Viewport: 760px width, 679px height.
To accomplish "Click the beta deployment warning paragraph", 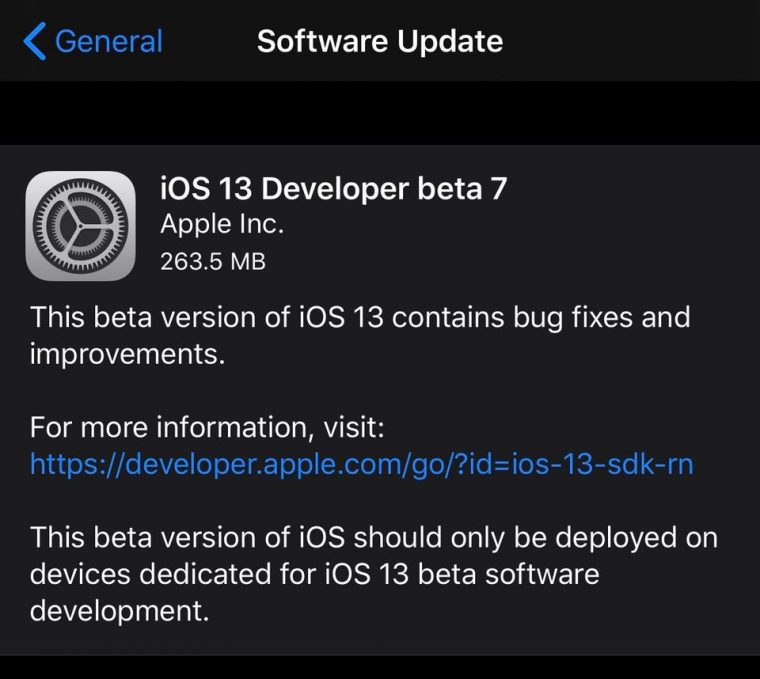I will 374,574.
